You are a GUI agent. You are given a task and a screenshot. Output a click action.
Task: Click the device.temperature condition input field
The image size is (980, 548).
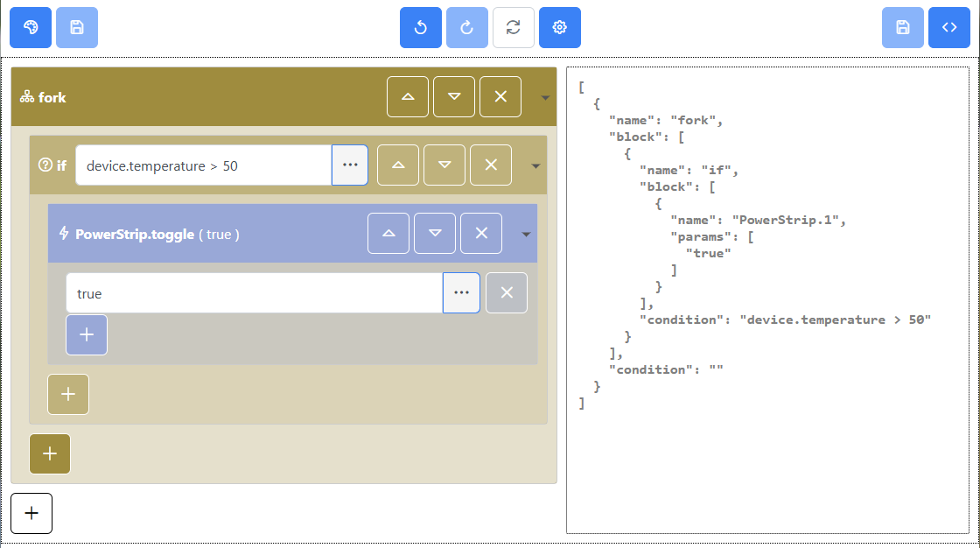coord(201,165)
